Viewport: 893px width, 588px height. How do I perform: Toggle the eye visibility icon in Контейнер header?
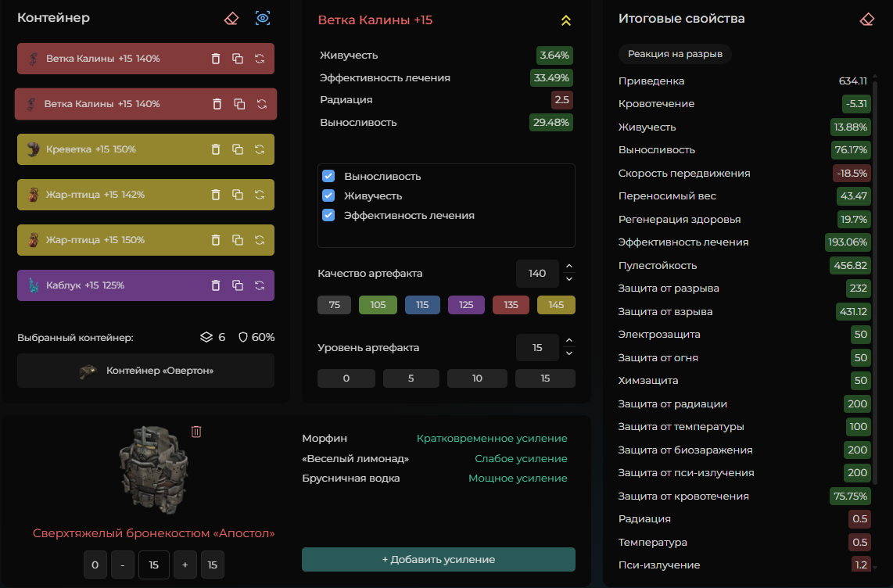[x=263, y=18]
